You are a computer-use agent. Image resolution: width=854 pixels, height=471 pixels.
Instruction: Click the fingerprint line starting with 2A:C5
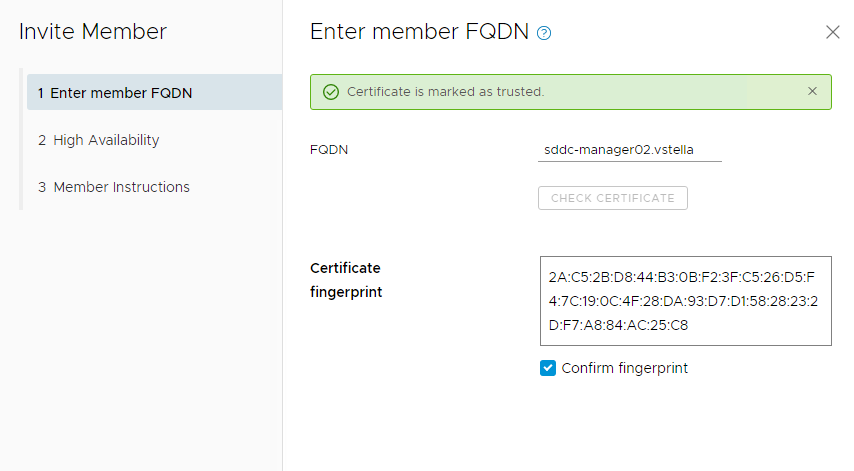[683, 277]
